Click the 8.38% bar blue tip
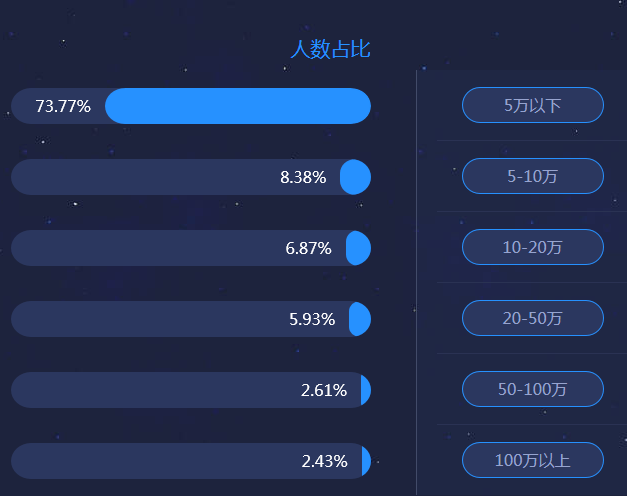 (355, 177)
